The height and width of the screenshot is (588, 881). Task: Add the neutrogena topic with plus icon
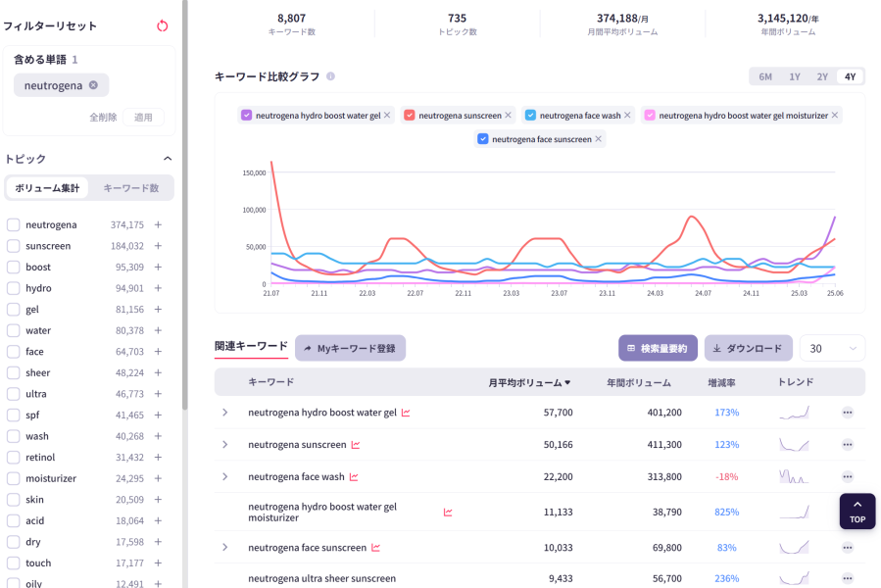coord(159,224)
